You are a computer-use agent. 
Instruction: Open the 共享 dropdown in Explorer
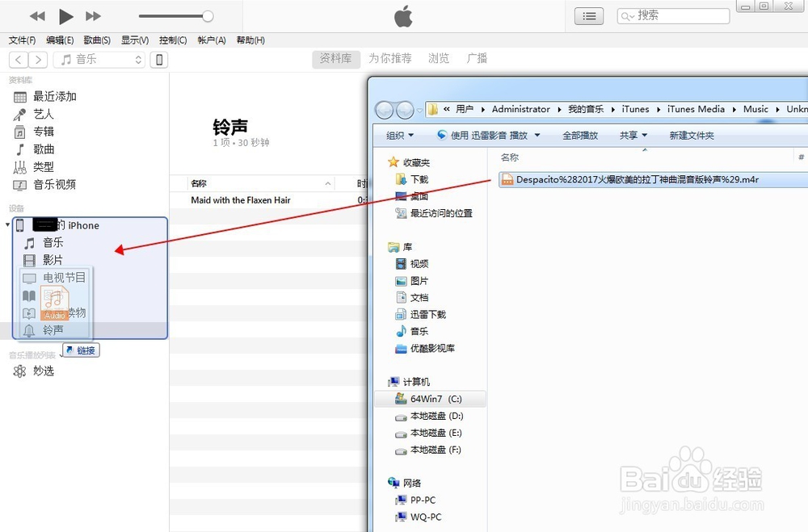pyautogui.click(x=633, y=136)
